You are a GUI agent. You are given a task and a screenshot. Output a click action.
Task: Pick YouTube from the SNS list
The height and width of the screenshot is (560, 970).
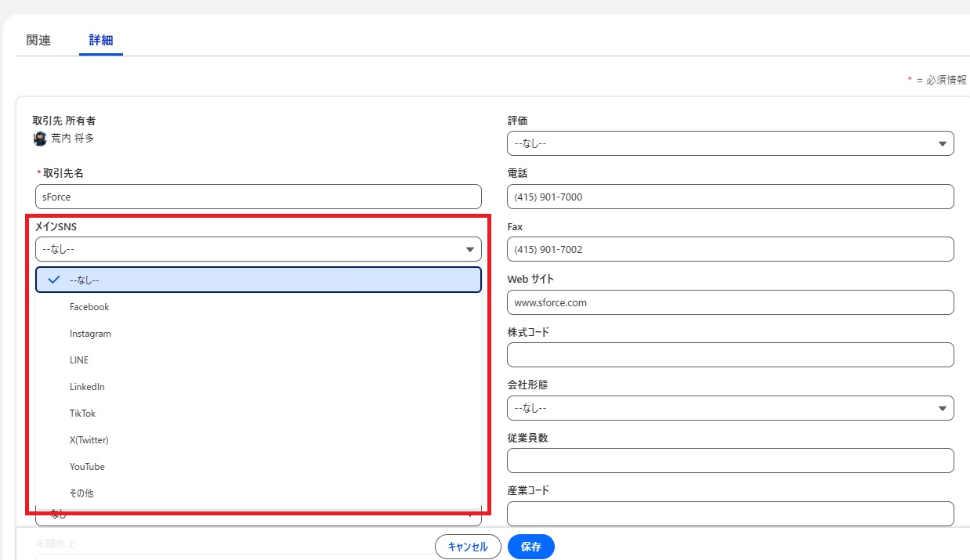pos(87,467)
